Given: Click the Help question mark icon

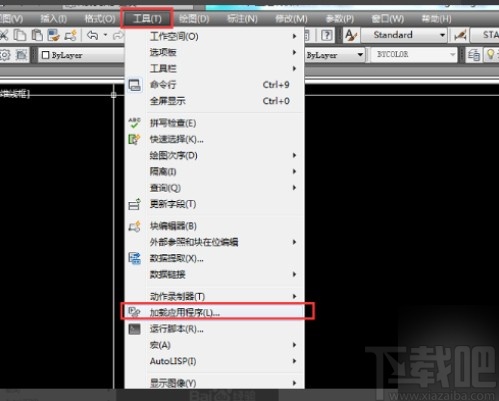Looking at the screenshot, I should (x=327, y=35).
